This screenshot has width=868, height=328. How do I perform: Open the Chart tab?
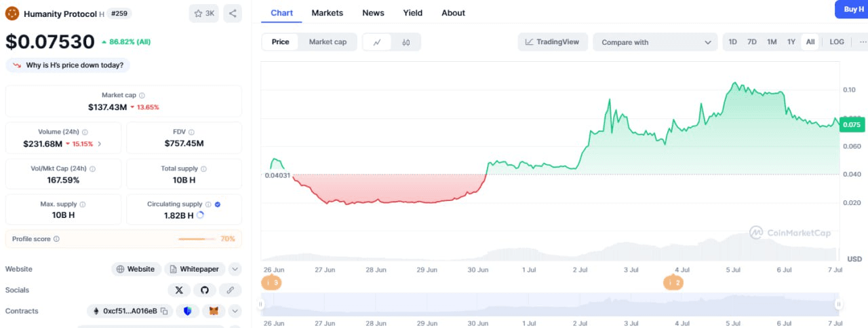281,13
